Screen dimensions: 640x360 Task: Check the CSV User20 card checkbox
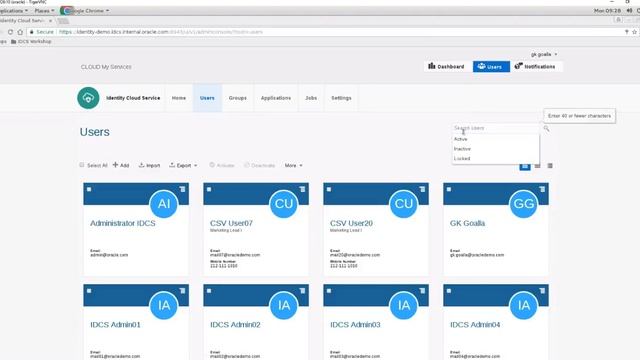click(329, 189)
